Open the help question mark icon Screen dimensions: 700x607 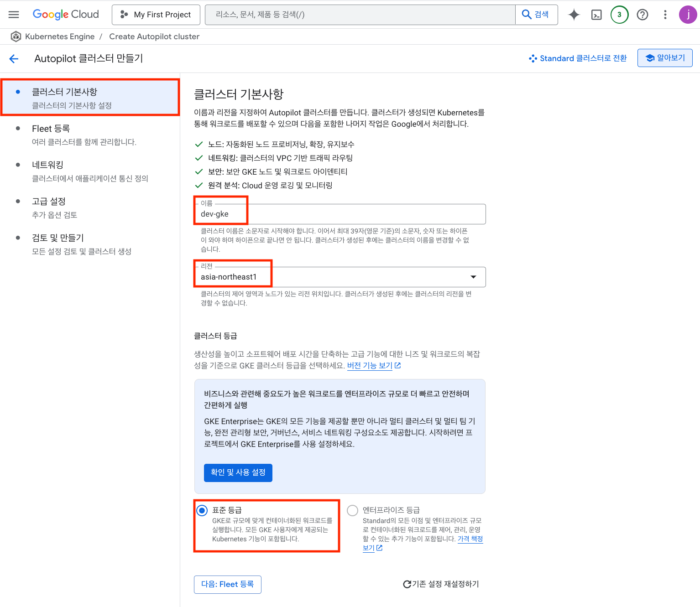(x=643, y=15)
